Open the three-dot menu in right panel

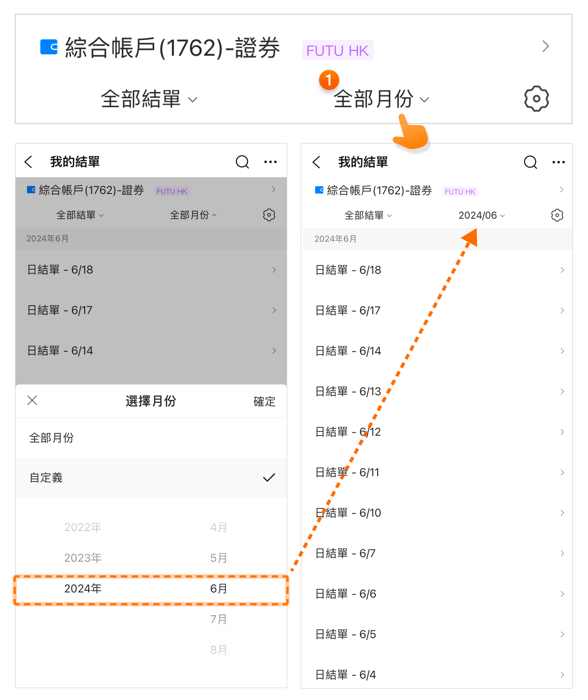[558, 162]
